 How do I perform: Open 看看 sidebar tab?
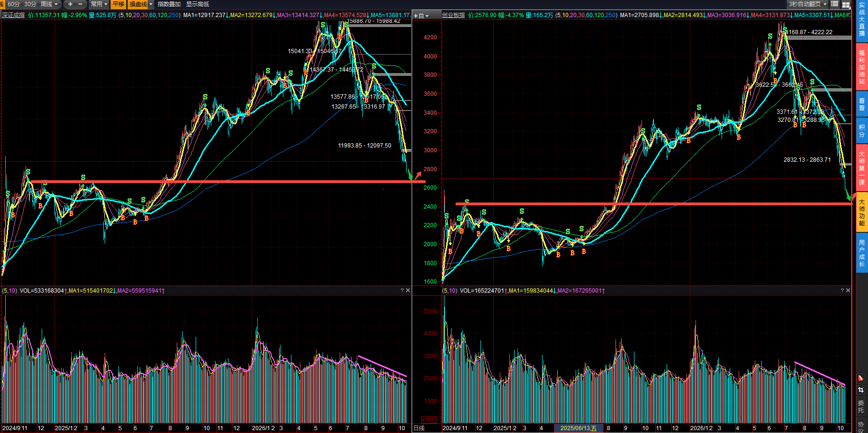click(862, 104)
